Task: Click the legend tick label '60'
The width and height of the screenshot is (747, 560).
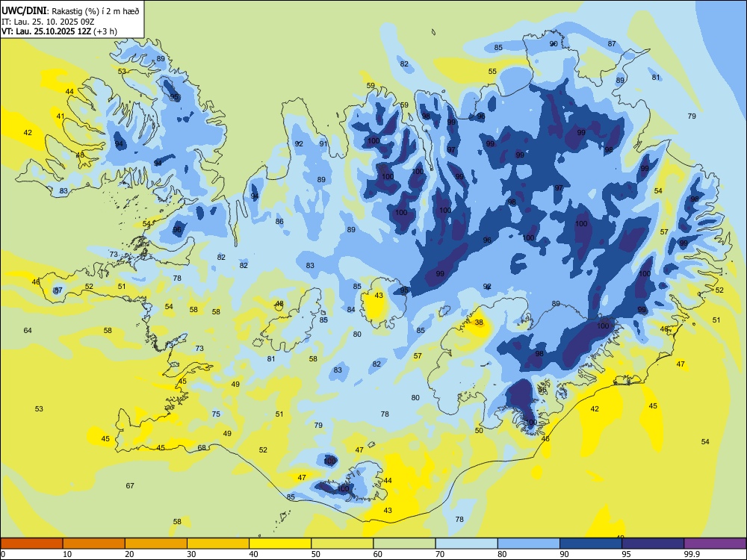Action: click(377, 554)
